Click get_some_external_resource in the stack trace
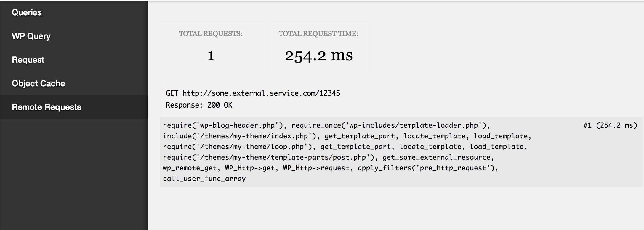 [x=437, y=157]
